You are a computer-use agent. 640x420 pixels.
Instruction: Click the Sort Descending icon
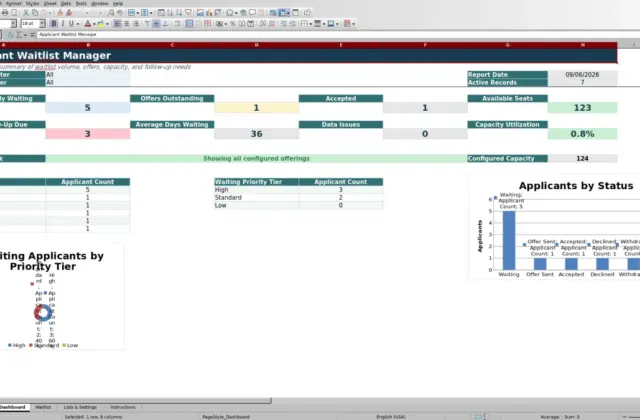[x=179, y=13]
